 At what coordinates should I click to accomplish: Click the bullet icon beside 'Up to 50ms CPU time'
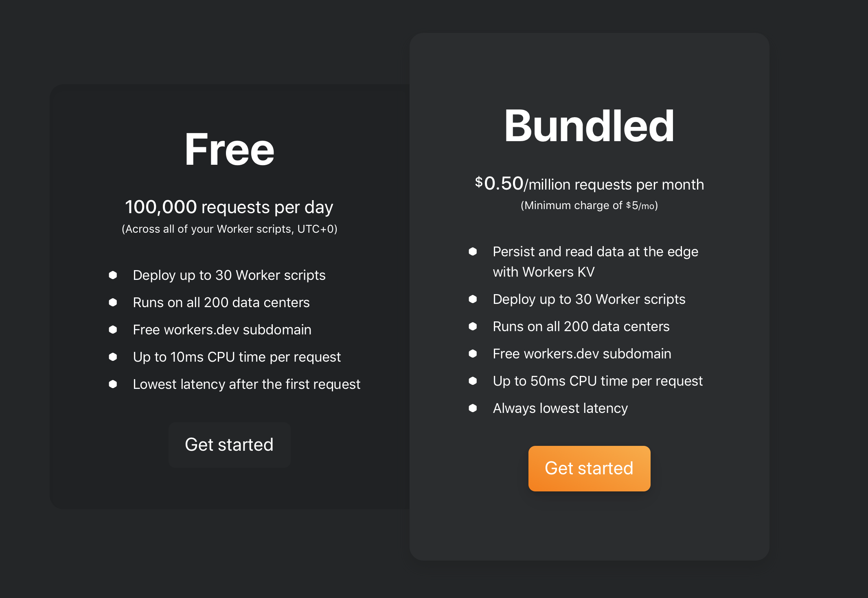click(472, 381)
